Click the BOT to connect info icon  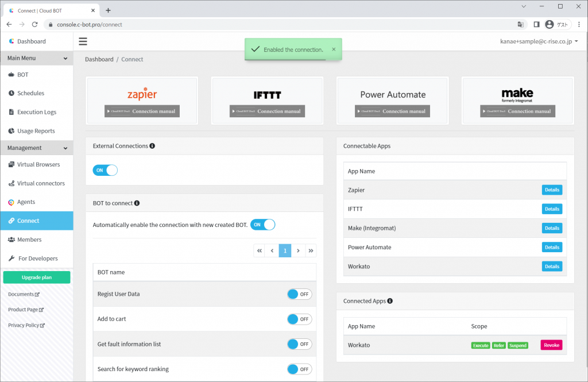[x=137, y=203]
